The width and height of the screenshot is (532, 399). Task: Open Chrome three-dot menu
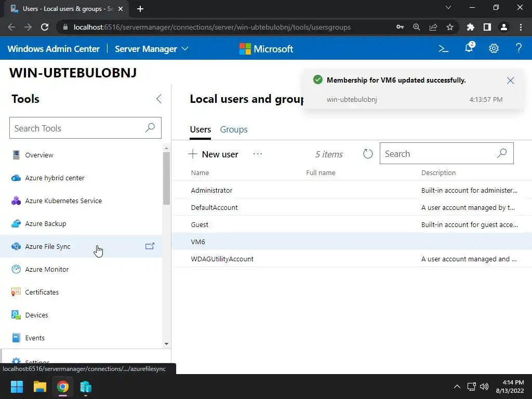tap(521, 27)
